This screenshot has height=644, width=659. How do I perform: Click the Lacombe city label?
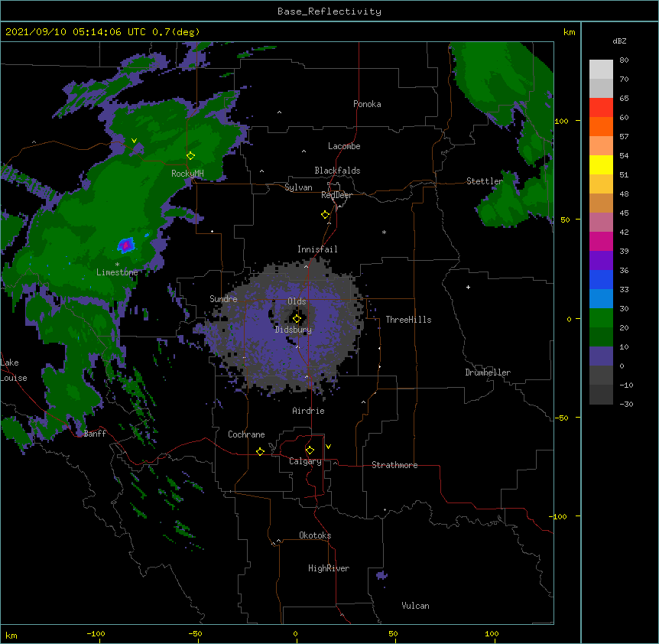point(344,146)
